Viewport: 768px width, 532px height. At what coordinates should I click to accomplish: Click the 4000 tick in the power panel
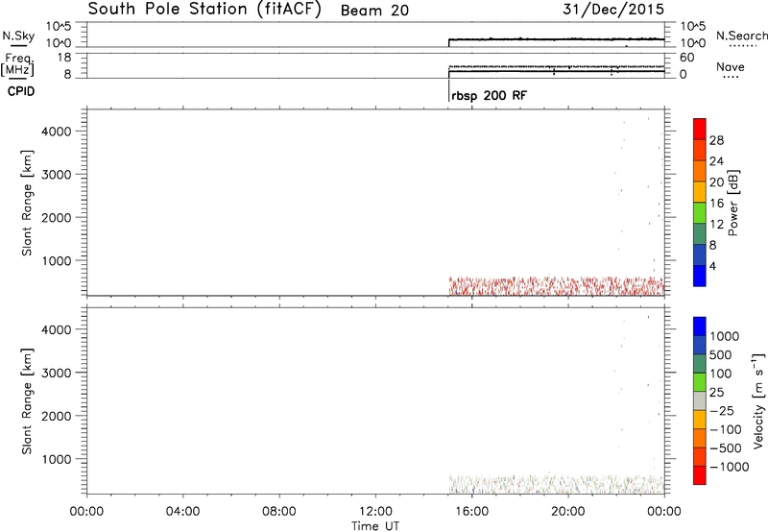(x=57, y=132)
